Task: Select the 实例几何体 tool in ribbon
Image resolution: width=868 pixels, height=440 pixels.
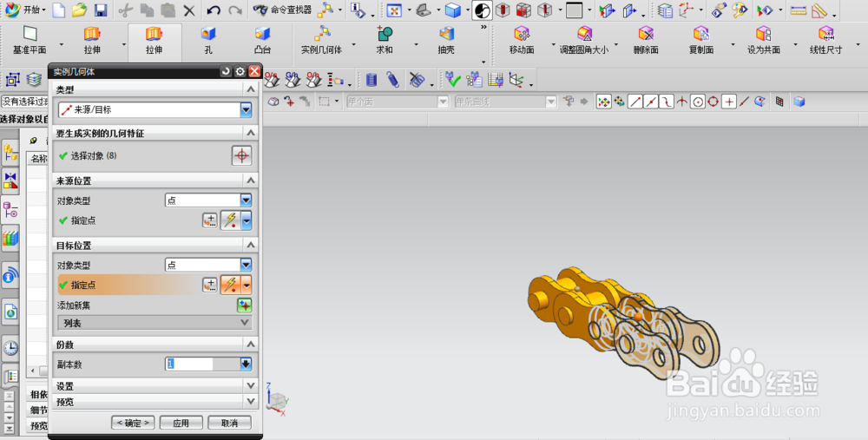Action: 322,40
